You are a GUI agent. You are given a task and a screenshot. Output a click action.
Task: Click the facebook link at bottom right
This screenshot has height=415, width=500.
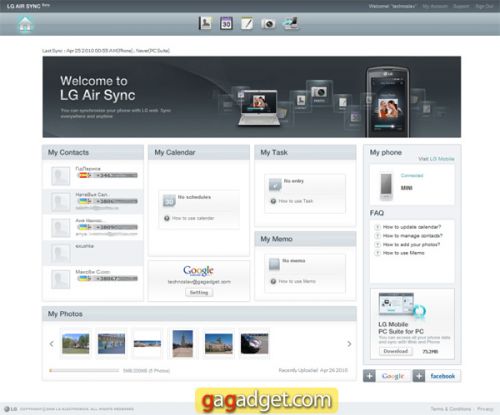(x=443, y=376)
